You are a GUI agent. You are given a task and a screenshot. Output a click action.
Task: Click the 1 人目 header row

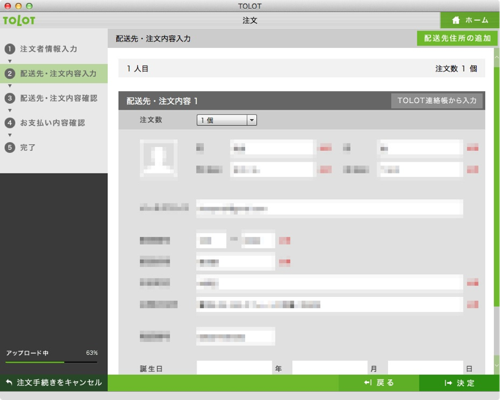pos(302,69)
